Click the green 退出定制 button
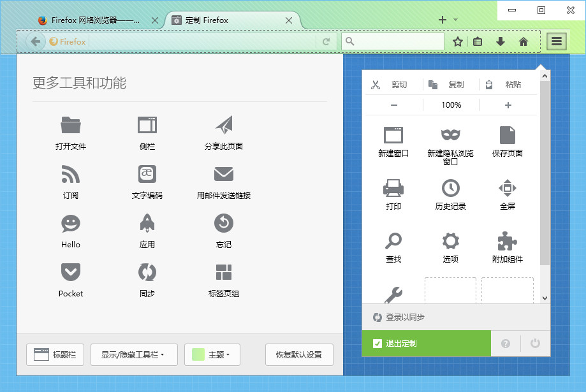 point(425,343)
